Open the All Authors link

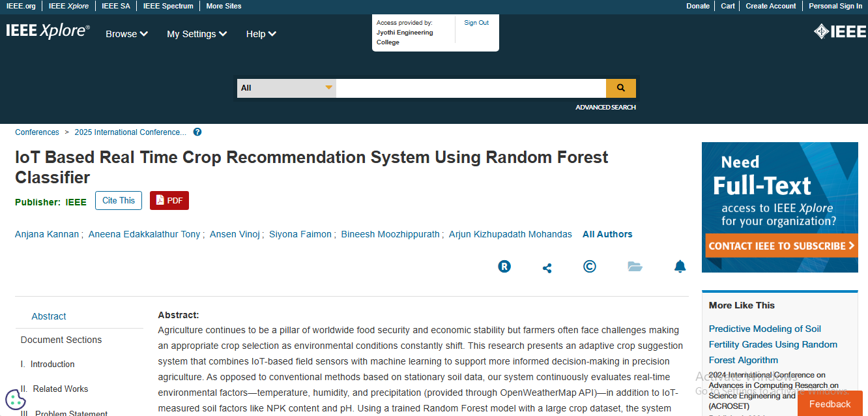click(607, 234)
